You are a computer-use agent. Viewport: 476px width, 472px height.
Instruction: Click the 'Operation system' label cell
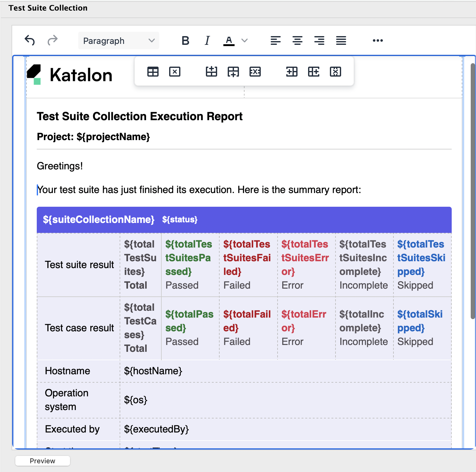point(79,400)
